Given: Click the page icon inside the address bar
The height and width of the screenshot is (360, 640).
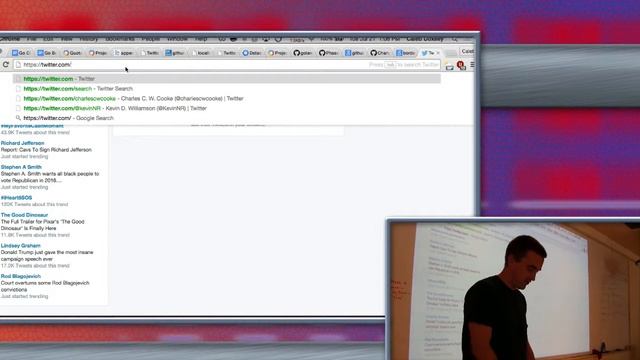Looking at the screenshot, I should coord(18,64).
